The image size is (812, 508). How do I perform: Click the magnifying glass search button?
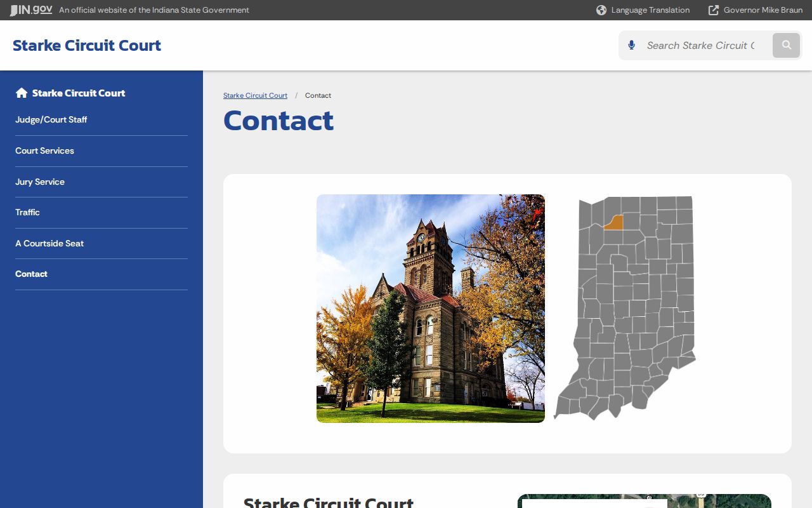[x=787, y=45]
